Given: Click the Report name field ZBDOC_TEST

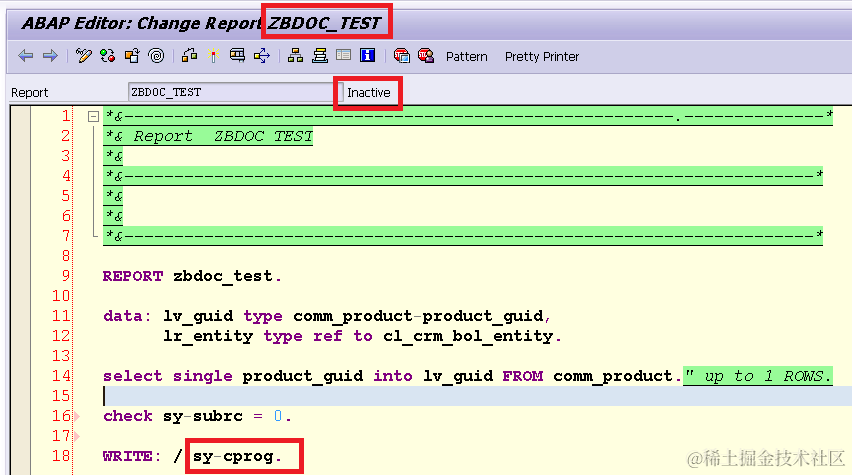Looking at the screenshot, I should (x=230, y=92).
